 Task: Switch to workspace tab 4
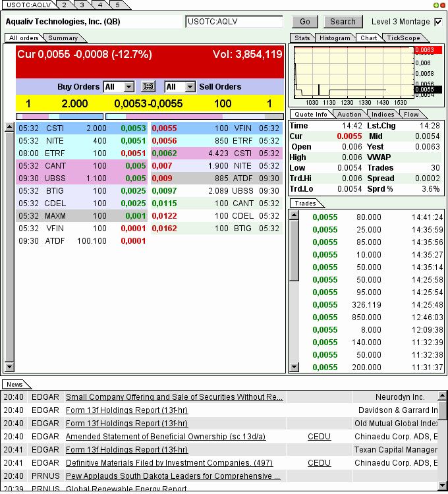click(100, 5)
